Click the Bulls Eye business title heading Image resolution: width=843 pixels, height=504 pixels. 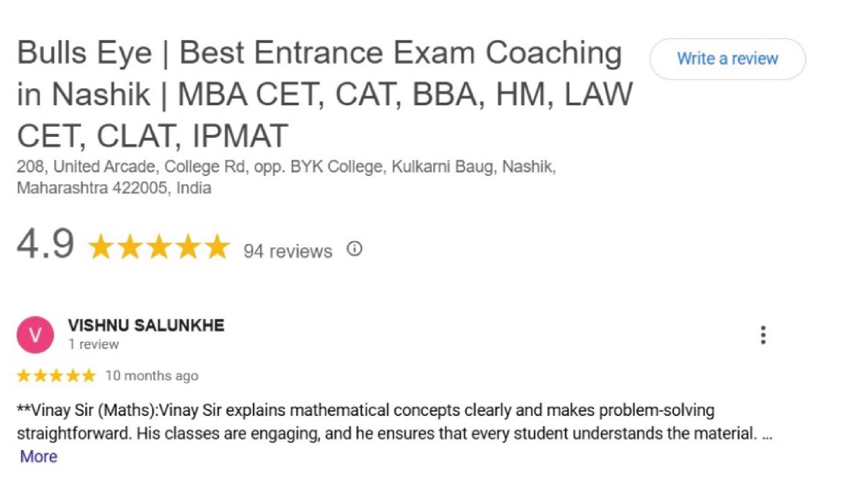click(325, 93)
